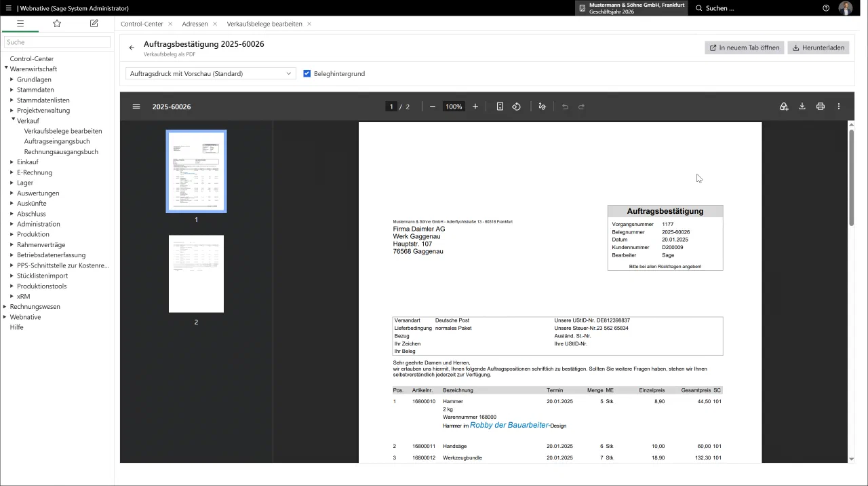Expand the Rechnungswesen tree node
This screenshot has width=868, height=486.
tap(5, 307)
